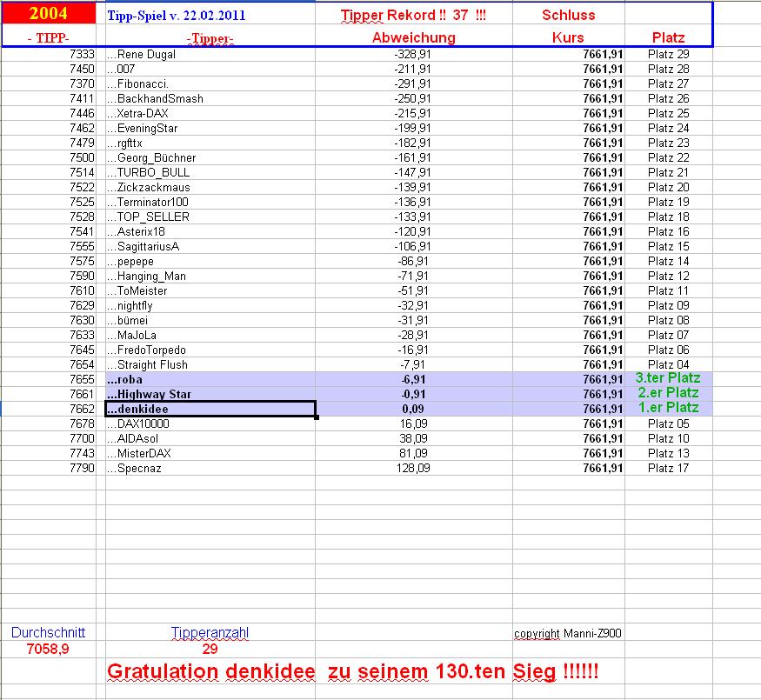Select the Platz column header
The height and width of the screenshot is (700, 761).
click(668, 37)
